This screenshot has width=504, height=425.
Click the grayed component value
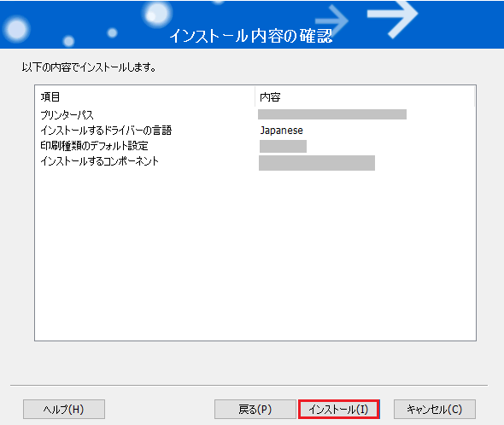point(317,163)
